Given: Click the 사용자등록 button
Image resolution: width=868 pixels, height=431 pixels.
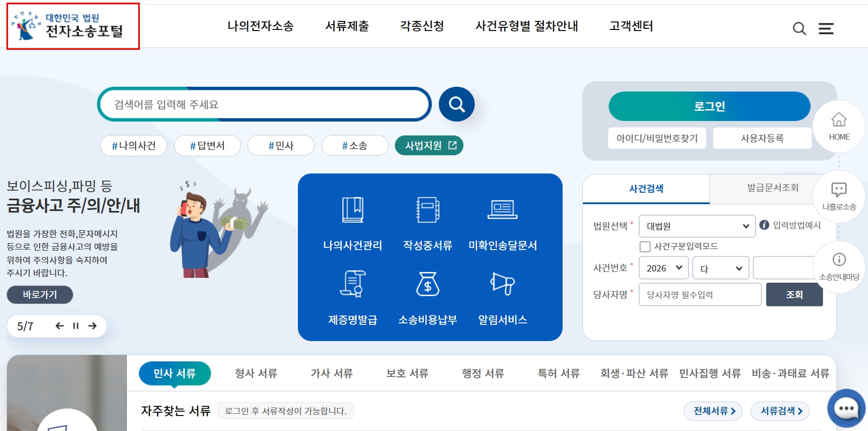Looking at the screenshot, I should [762, 138].
